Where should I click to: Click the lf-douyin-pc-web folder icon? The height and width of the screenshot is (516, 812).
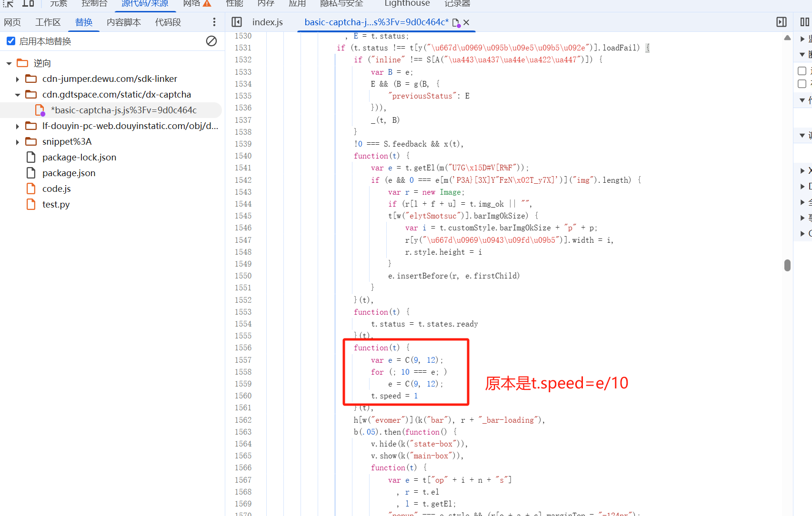31,126
